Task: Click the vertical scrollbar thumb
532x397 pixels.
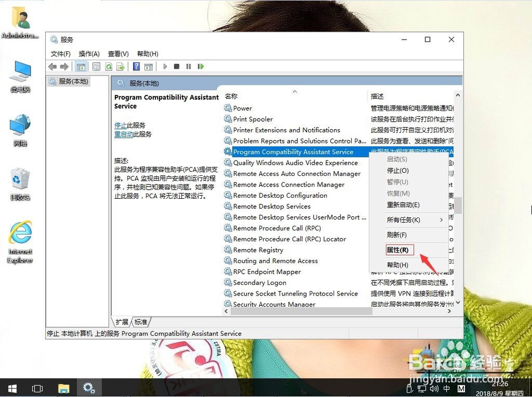Action: click(x=458, y=205)
